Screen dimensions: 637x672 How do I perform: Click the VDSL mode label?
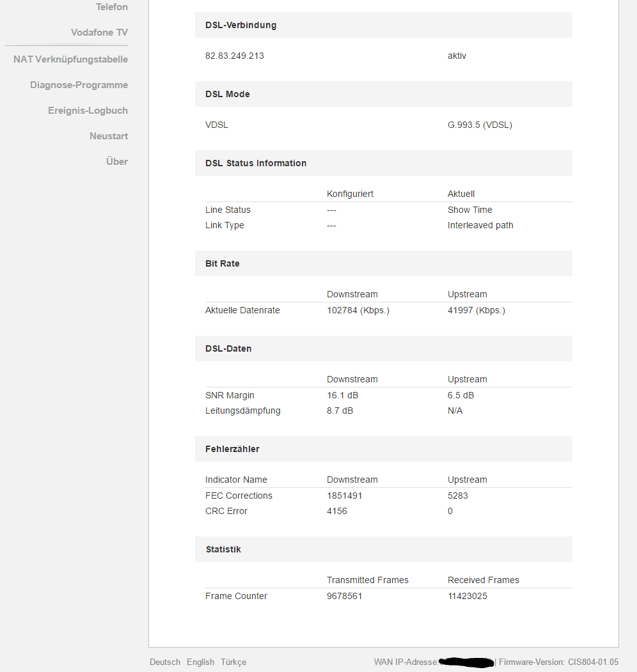pyautogui.click(x=216, y=125)
